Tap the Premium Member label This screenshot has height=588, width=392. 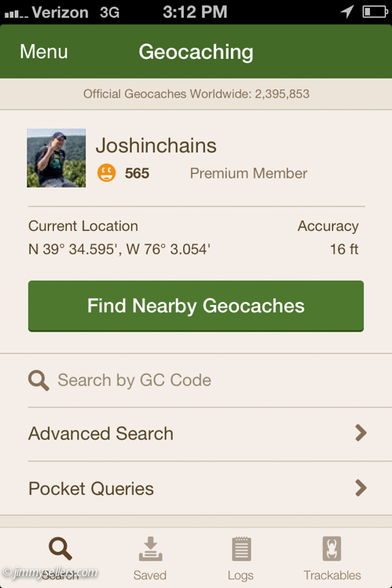(249, 173)
